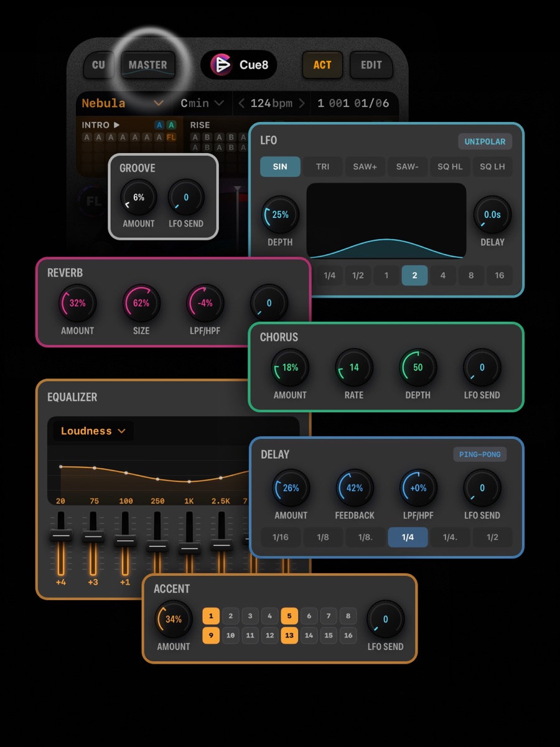This screenshot has width=560, height=747.
Task: Increase tempo with the right bpm arrow
Action: tap(302, 103)
